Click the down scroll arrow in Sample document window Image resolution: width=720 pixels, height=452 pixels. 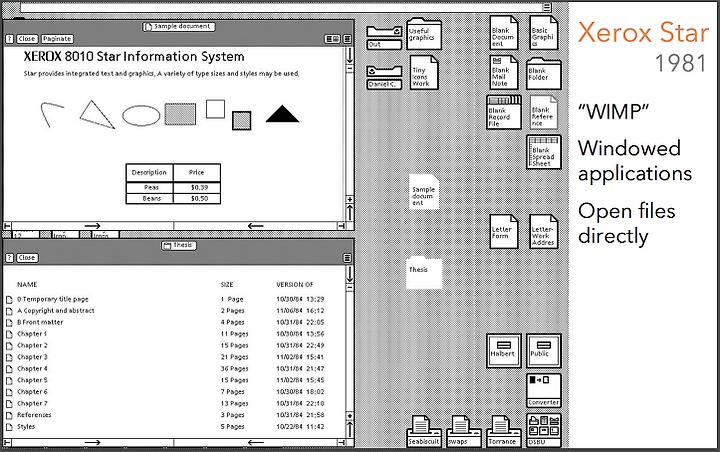[349, 56]
